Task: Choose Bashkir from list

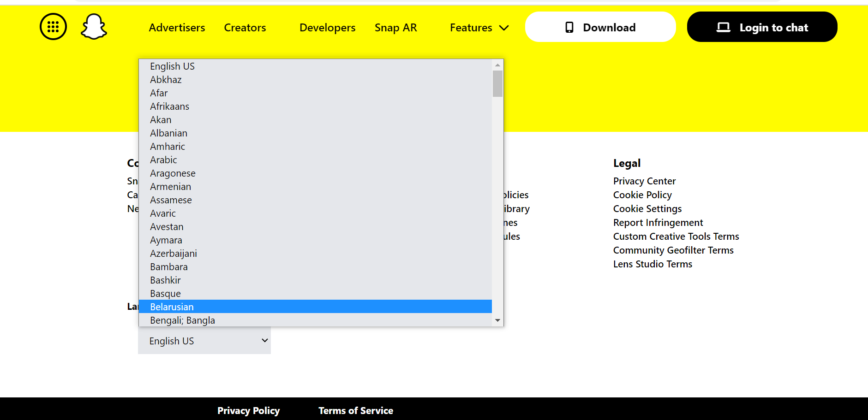Action: coord(315,280)
